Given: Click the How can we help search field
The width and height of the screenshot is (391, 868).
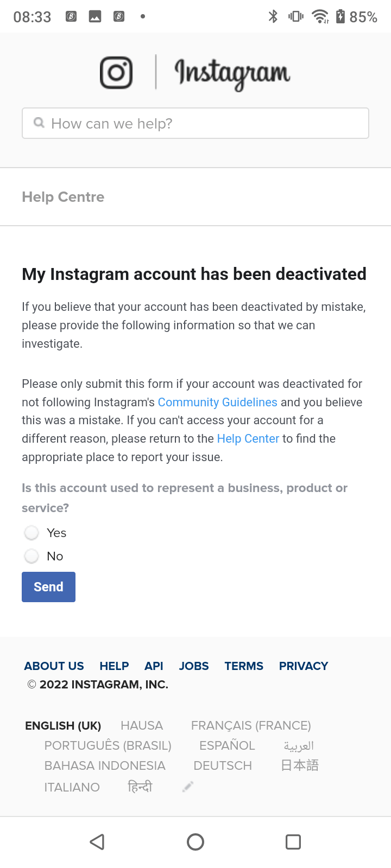Looking at the screenshot, I should (x=195, y=123).
